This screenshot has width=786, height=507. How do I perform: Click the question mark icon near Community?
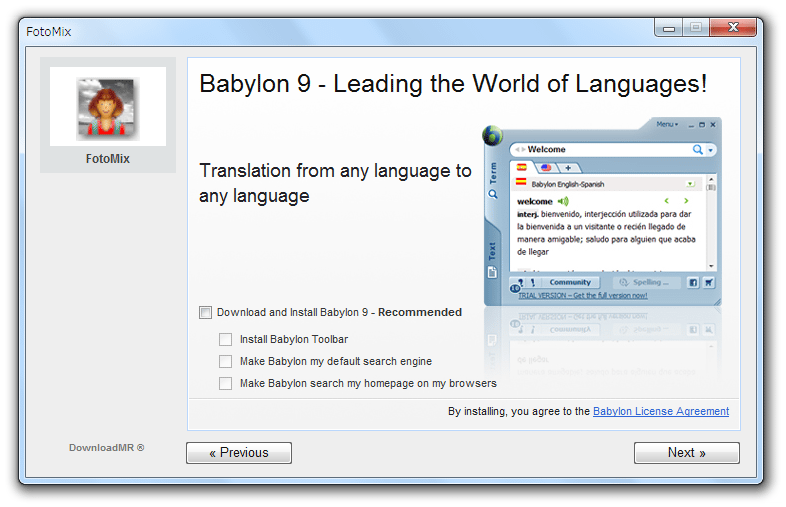[x=521, y=282]
